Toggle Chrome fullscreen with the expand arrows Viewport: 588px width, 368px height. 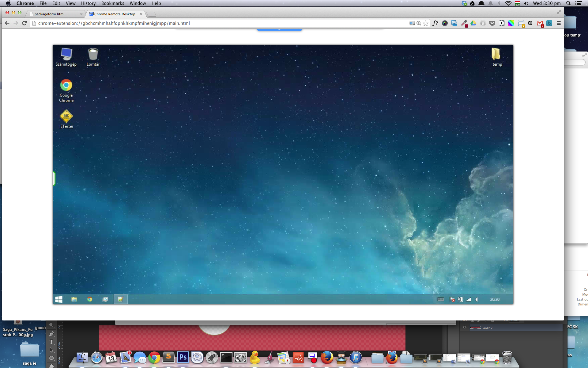[x=559, y=12]
